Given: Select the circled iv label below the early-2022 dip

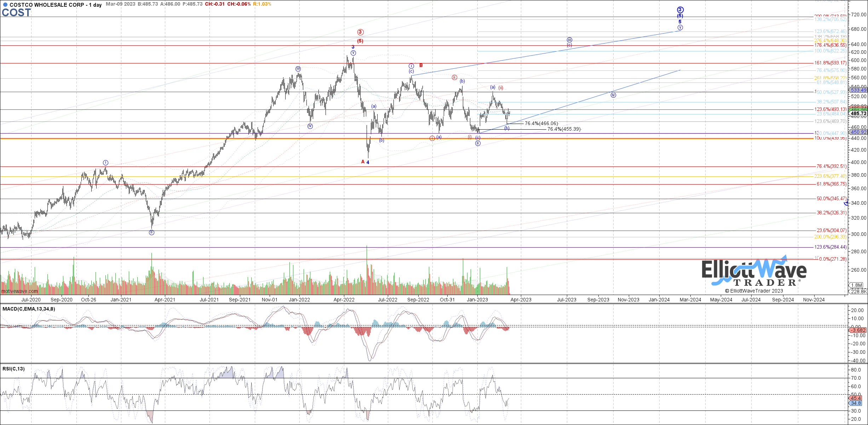Looking at the screenshot, I should coord(310,126).
